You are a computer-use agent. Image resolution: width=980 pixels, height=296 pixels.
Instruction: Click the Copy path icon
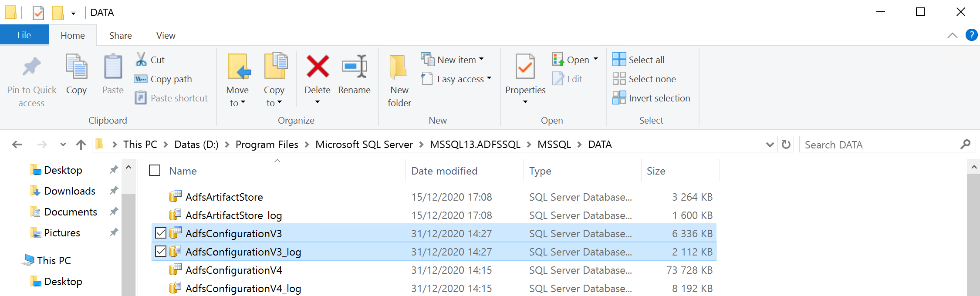pyautogui.click(x=141, y=79)
